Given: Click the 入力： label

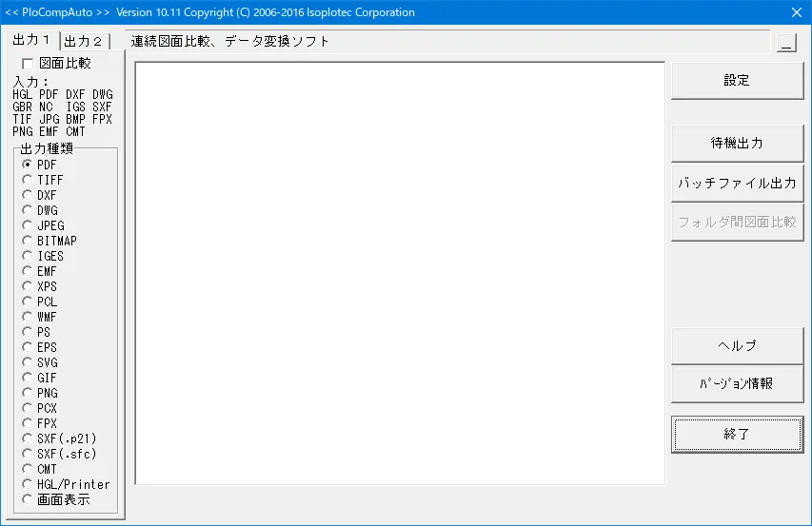Looking at the screenshot, I should pyautogui.click(x=30, y=82).
